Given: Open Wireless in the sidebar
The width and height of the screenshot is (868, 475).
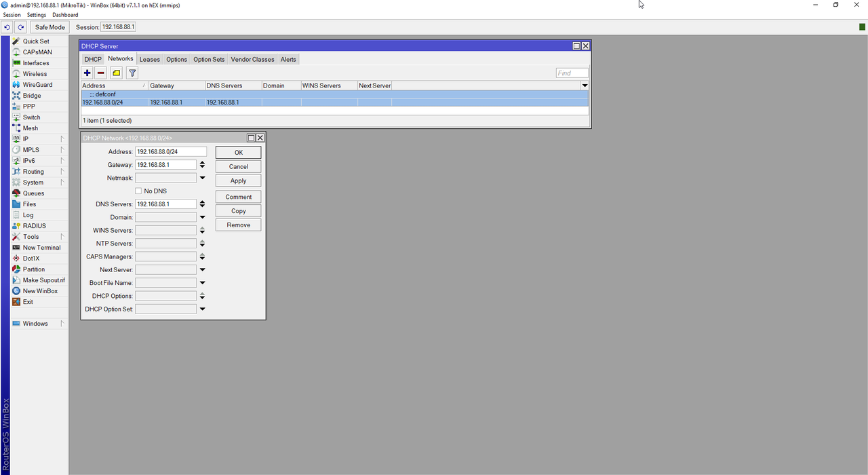Looking at the screenshot, I should point(35,74).
